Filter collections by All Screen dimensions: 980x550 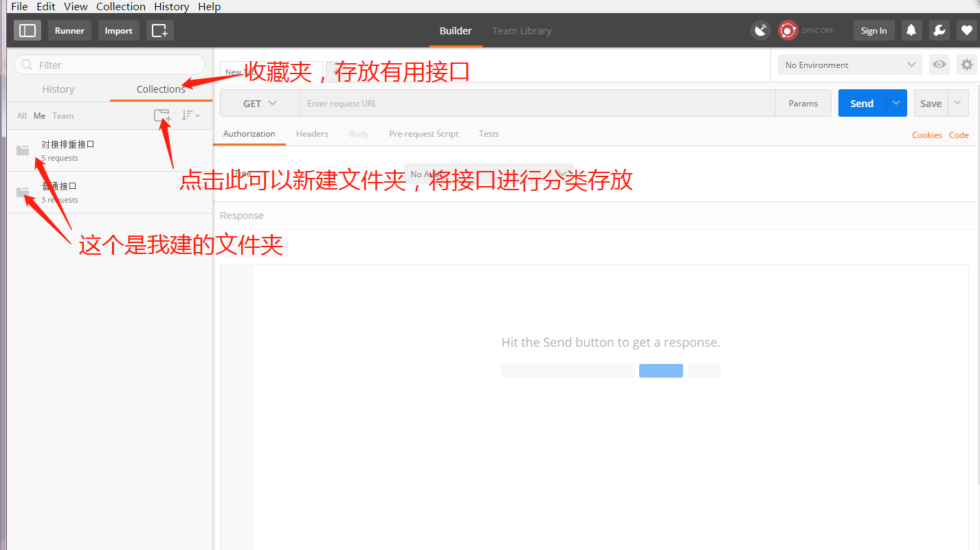point(22,116)
